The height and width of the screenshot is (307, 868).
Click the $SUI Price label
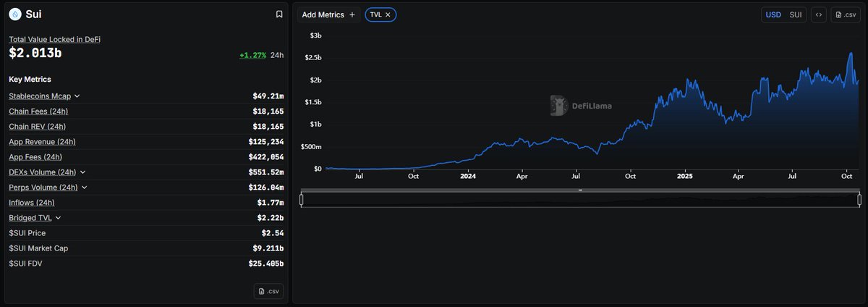[x=27, y=233]
